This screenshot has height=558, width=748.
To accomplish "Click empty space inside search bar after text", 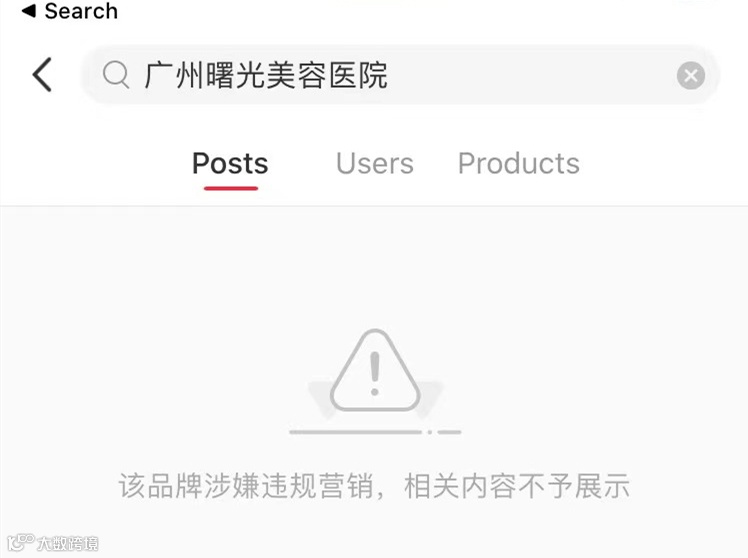I will (530, 75).
